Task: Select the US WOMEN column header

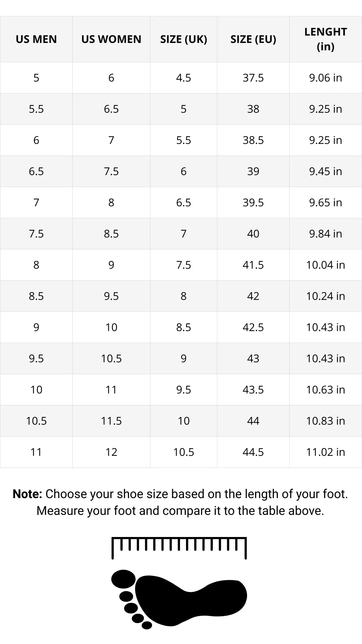Action: click(111, 39)
